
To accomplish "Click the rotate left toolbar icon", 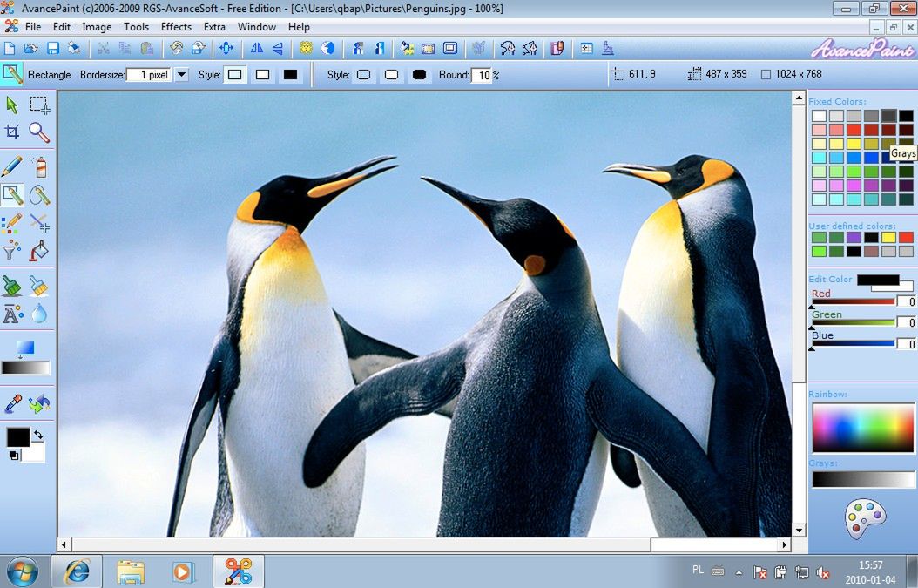I will pos(176,49).
